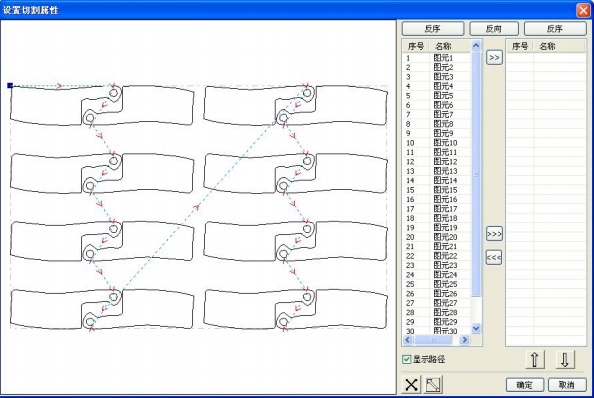The image size is (594, 398).
Task: Click the list's scroll down arrow
Action: coord(476,328)
